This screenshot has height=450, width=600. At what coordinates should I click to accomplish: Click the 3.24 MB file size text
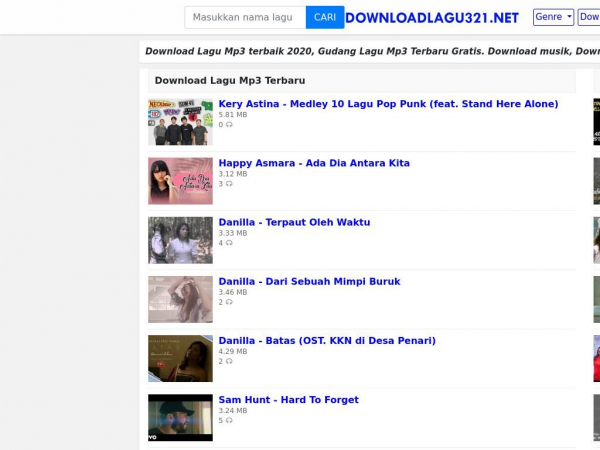click(x=233, y=411)
